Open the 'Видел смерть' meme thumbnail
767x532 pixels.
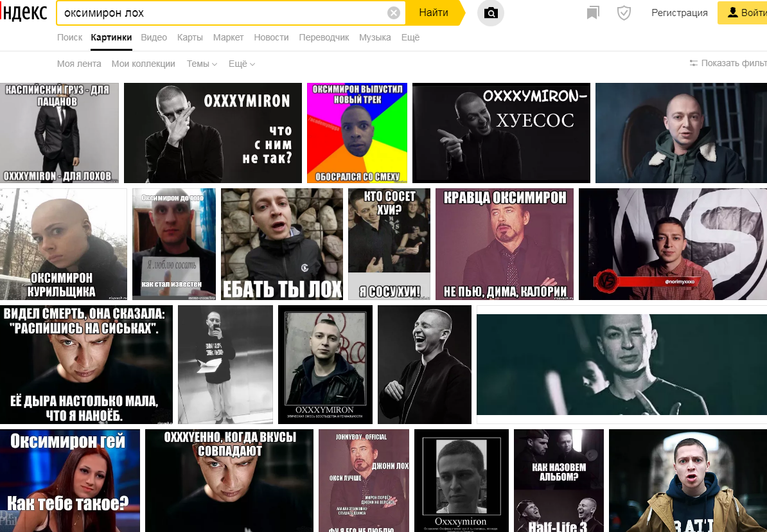[x=86, y=364]
